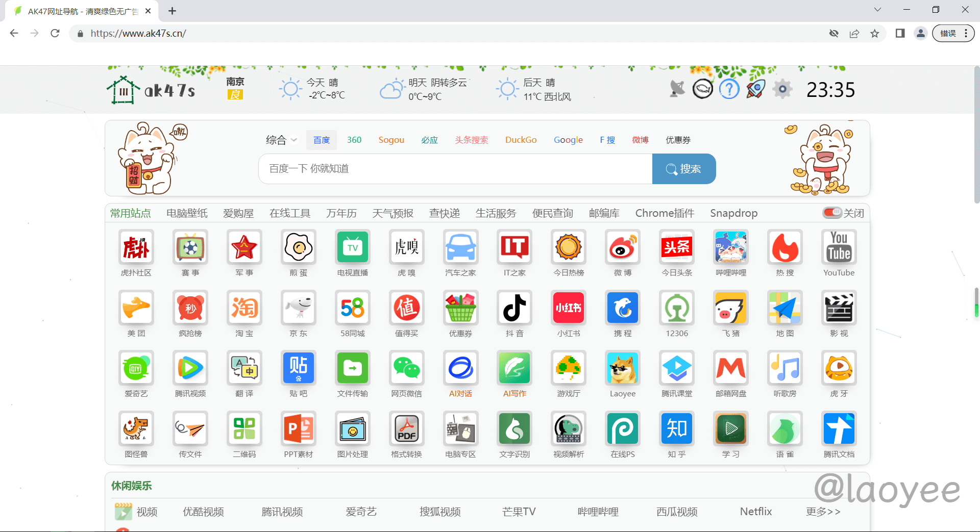Click the 12306 railway icon

tap(677, 308)
